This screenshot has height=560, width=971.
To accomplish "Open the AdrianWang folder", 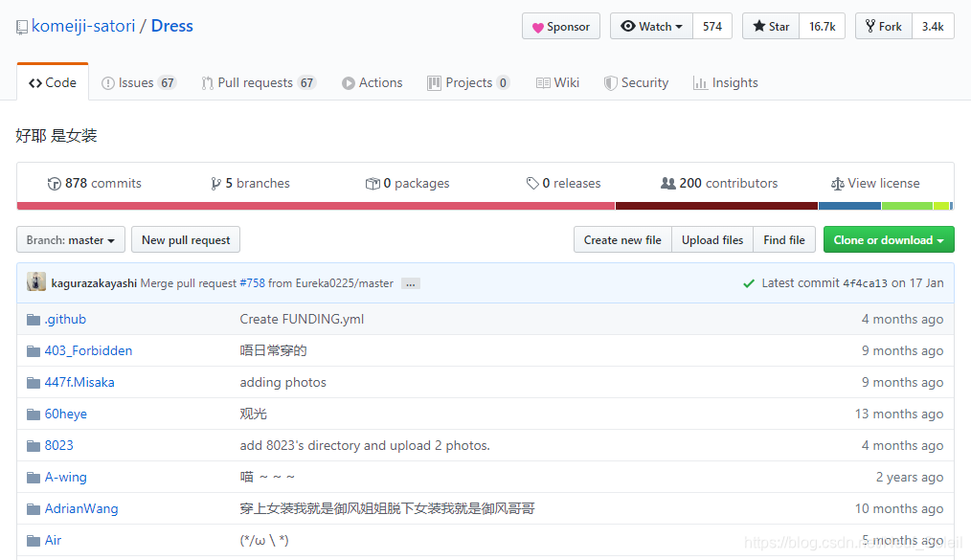I will [x=81, y=508].
